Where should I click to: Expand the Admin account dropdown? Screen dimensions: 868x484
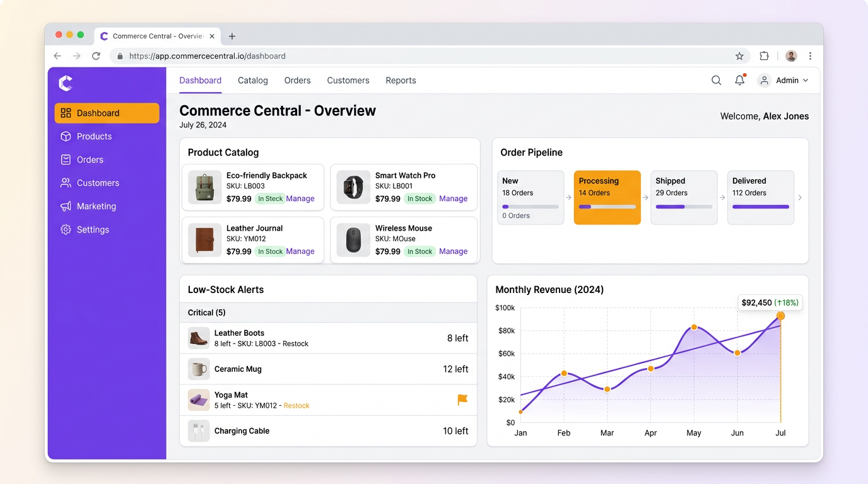[x=783, y=81]
